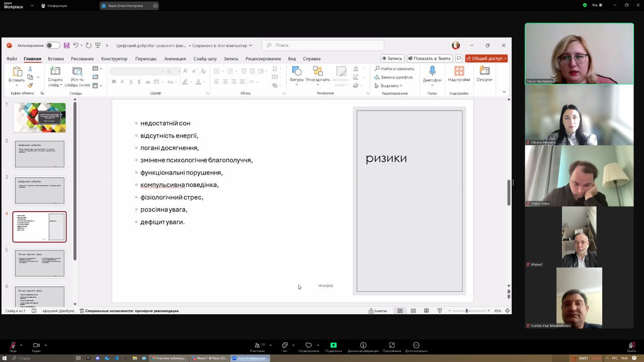Image resolution: width=644 pixels, height=362 pixels.
Task: Toggle the Zoom Видео camera
Action: click(36, 346)
